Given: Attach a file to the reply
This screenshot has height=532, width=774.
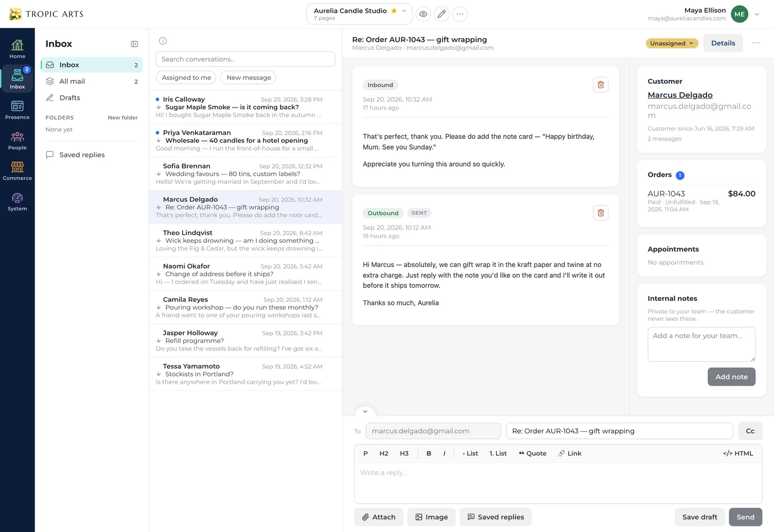Looking at the screenshot, I should [x=379, y=517].
